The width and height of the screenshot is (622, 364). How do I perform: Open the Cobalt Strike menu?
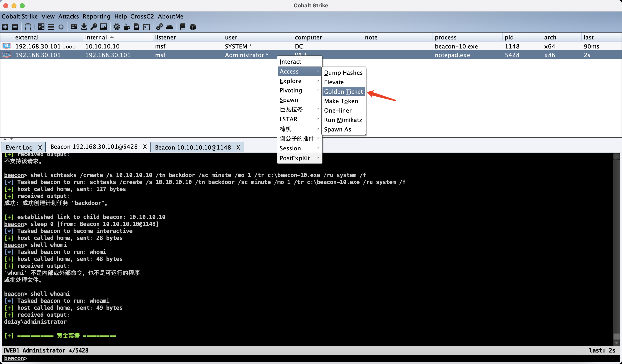pos(20,16)
